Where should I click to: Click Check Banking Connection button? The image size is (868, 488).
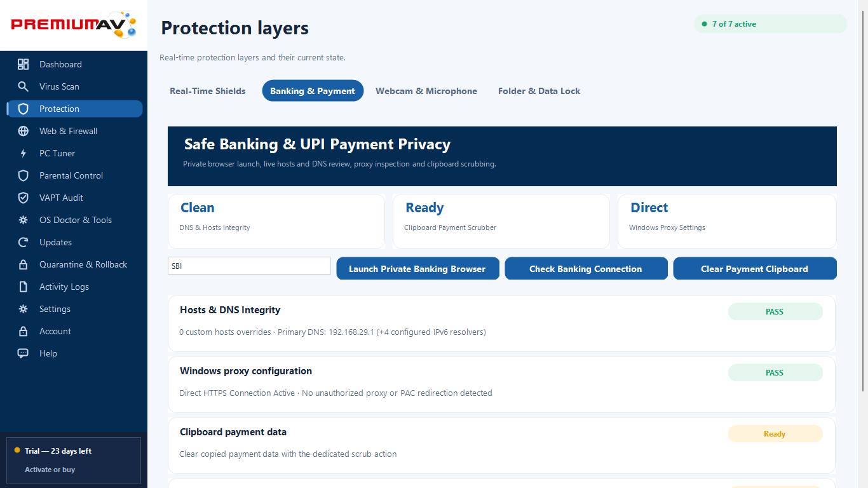[x=586, y=268]
